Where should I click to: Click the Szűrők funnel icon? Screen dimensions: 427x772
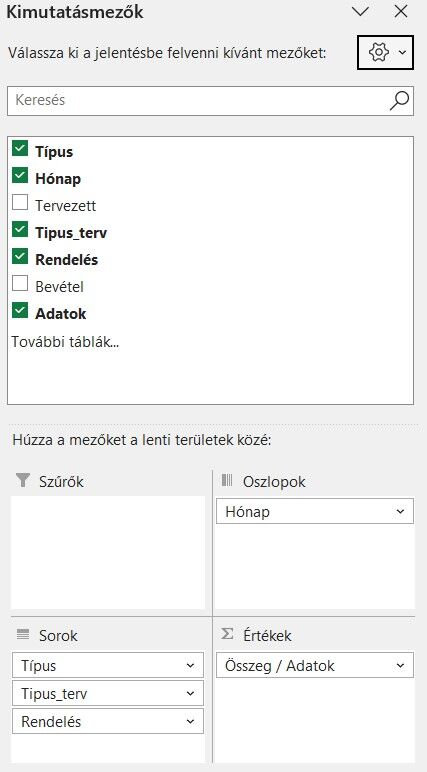coord(23,481)
